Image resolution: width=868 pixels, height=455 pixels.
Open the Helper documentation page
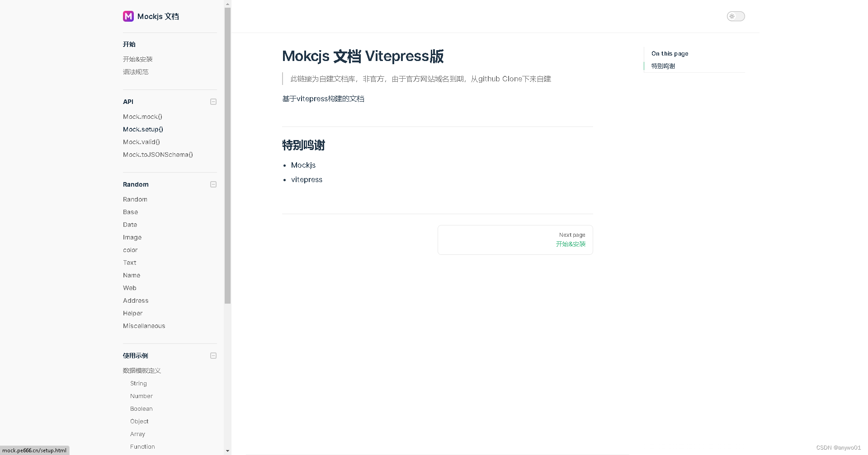coord(132,313)
